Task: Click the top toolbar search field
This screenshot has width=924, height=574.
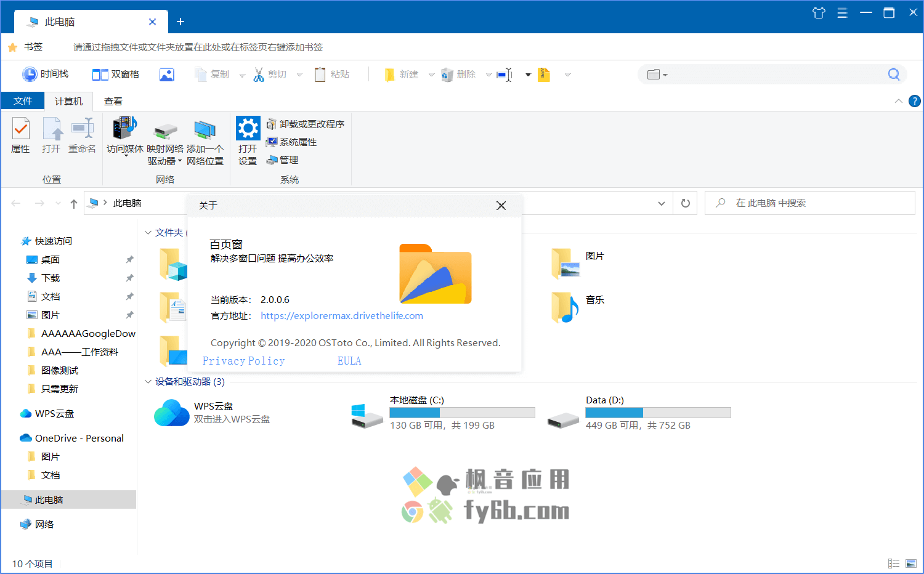Action: tap(773, 75)
